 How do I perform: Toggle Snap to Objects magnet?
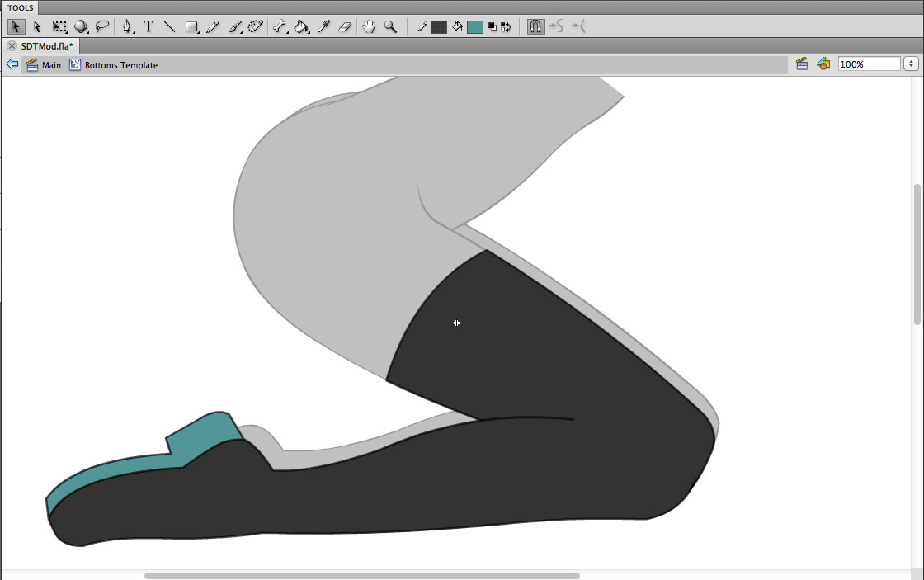click(535, 26)
